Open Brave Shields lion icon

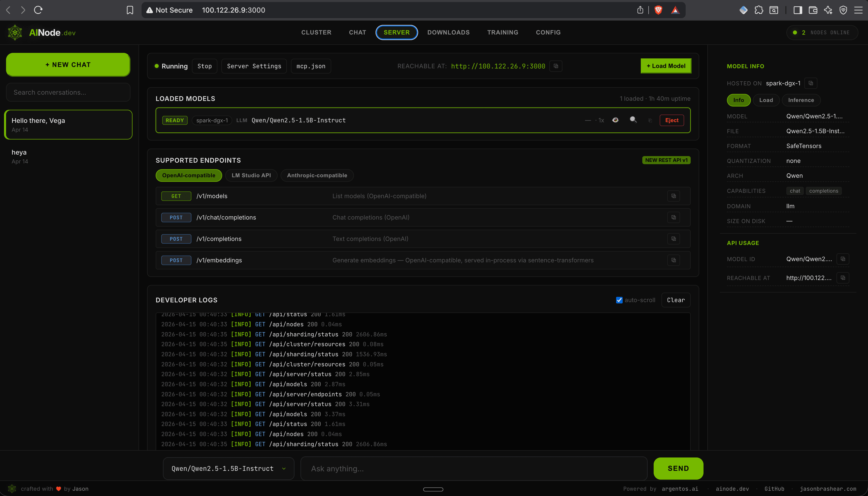[x=658, y=10]
